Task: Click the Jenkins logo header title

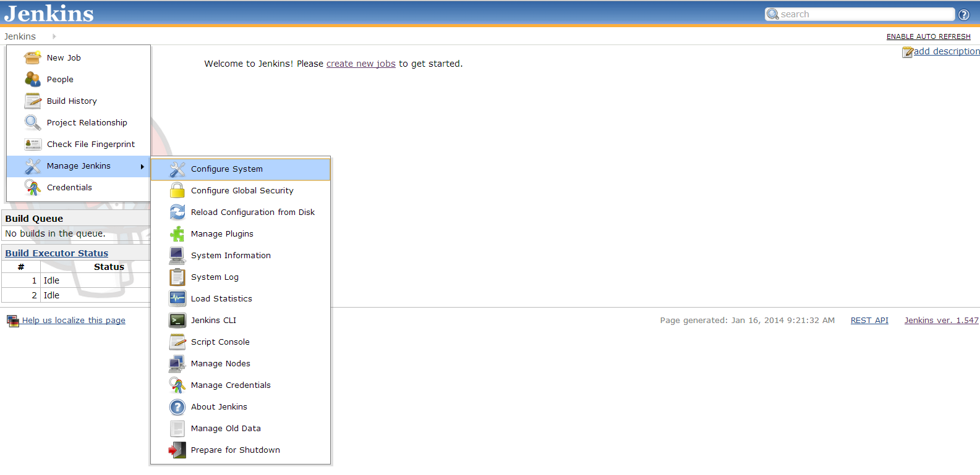Action: pyautogui.click(x=49, y=13)
